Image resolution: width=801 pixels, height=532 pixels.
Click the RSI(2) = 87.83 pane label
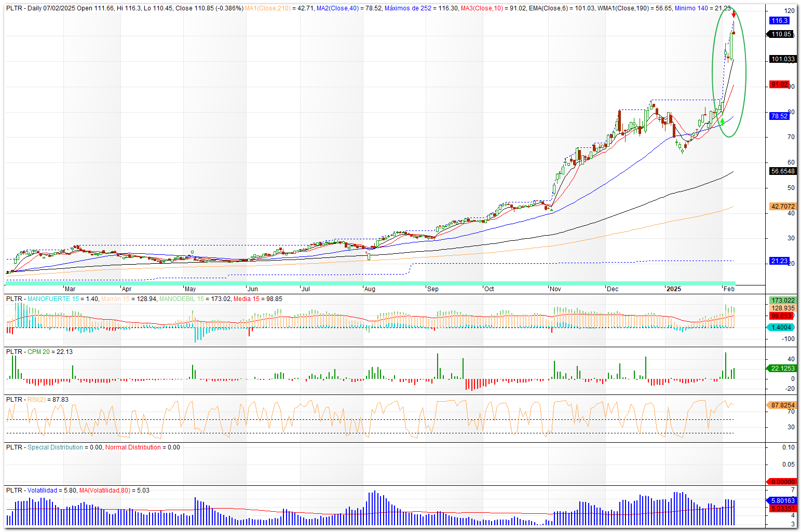tap(48, 400)
